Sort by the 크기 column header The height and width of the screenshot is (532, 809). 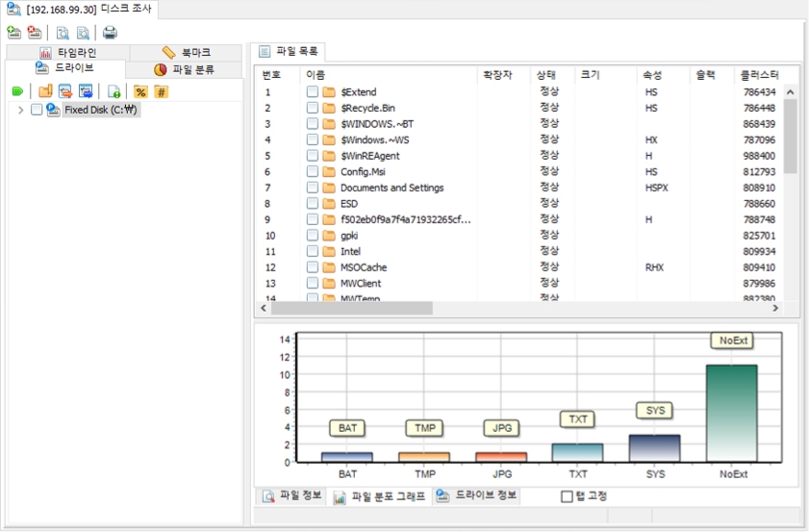pos(605,75)
